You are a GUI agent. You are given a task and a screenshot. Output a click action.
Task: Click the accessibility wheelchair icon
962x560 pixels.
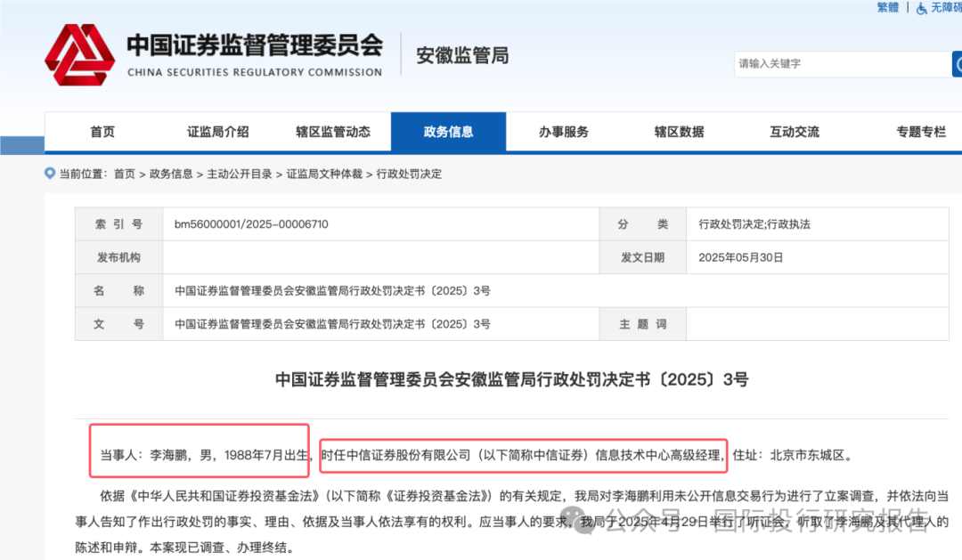(922, 9)
